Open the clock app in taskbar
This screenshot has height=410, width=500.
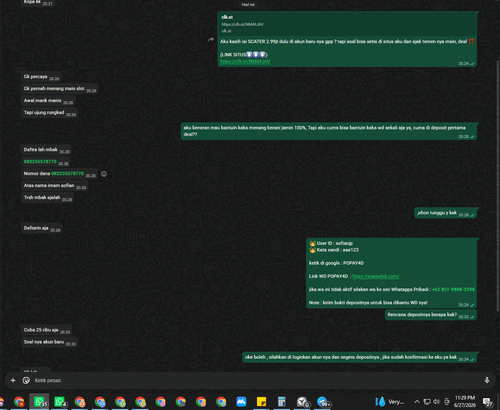pyautogui.click(x=302, y=402)
